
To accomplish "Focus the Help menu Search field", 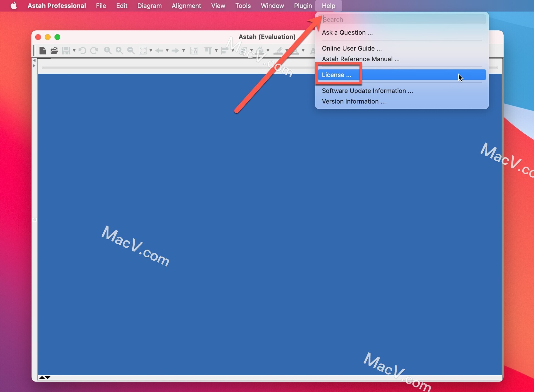I will click(x=402, y=19).
